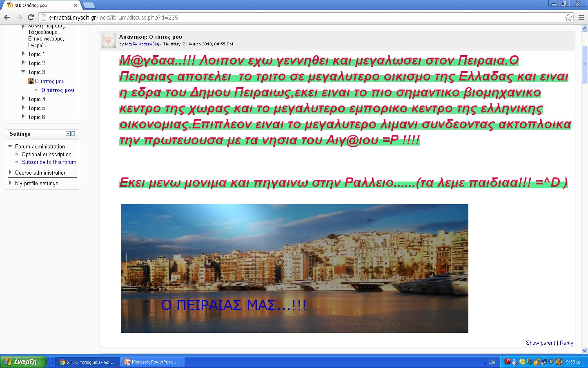Click the webcam tray icon

(552, 362)
